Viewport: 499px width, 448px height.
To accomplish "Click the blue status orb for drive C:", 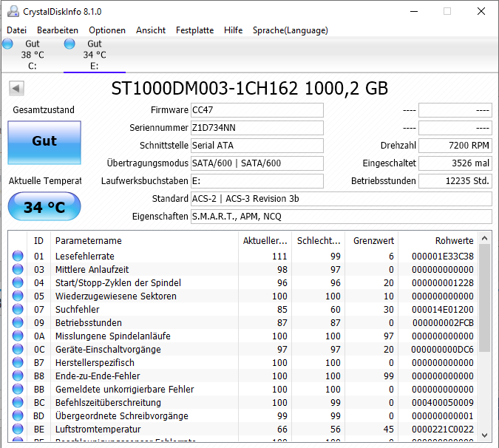I will pos(7,44).
